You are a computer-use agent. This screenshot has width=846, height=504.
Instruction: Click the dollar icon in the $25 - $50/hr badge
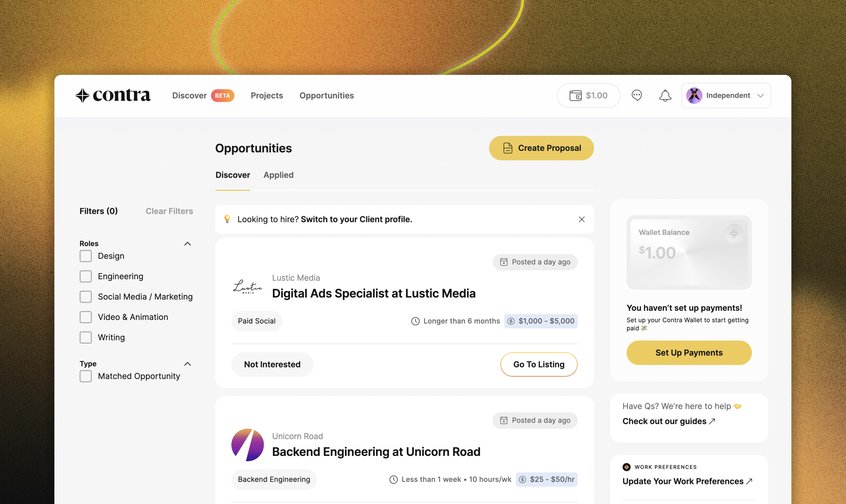[x=522, y=479]
